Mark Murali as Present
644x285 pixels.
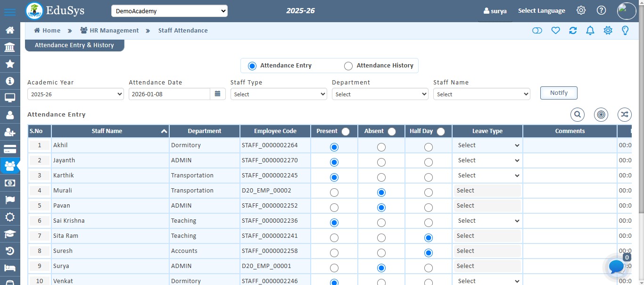pyautogui.click(x=334, y=193)
